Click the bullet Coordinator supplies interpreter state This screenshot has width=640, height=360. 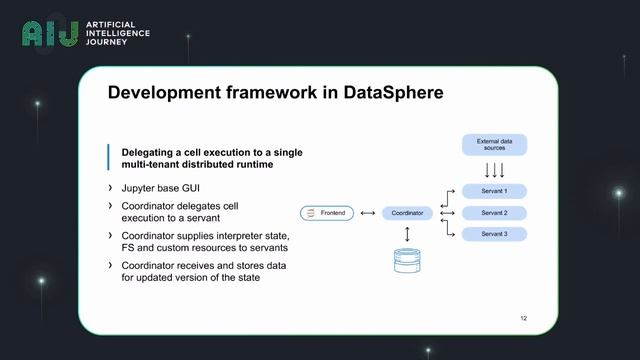(205, 242)
